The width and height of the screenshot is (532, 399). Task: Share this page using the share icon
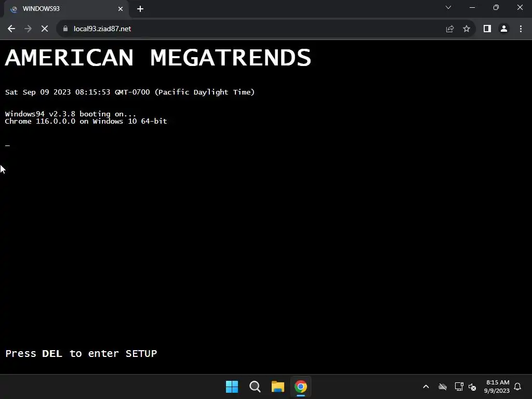coord(450,29)
